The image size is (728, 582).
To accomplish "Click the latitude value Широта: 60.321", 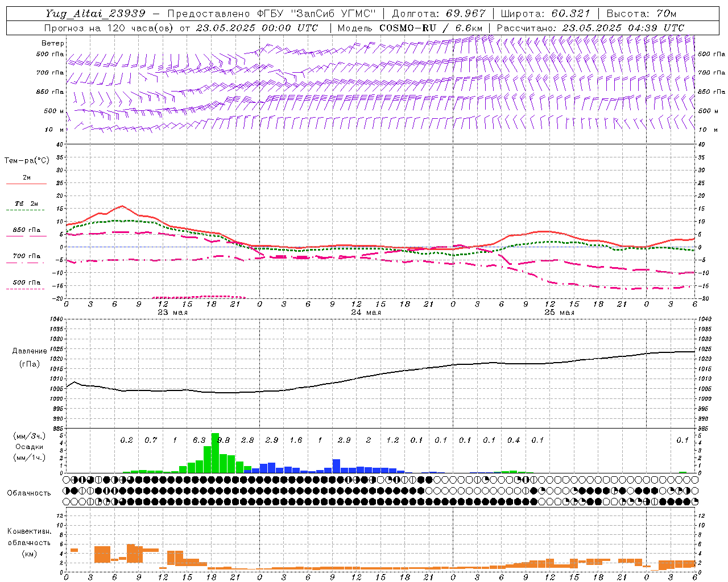I will [545, 14].
